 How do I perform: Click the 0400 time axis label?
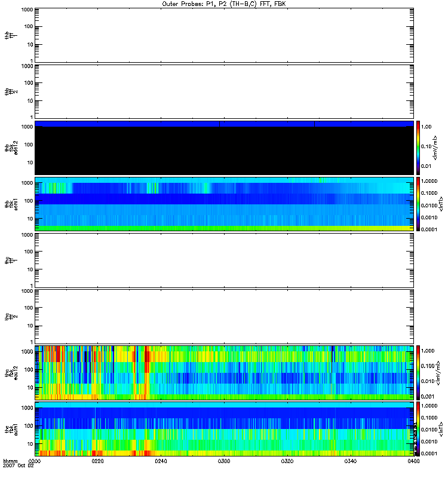tap(413, 461)
